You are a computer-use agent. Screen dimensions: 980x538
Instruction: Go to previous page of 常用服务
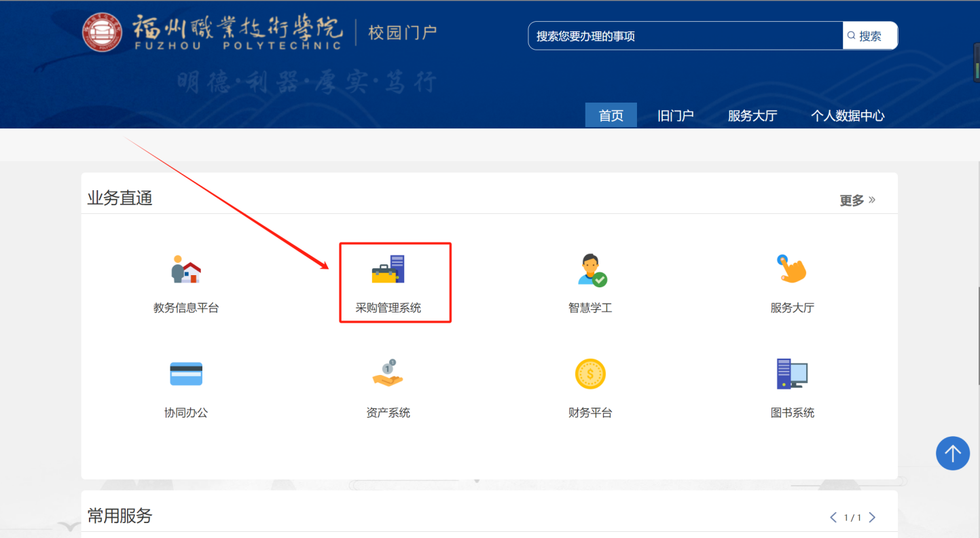(833, 518)
